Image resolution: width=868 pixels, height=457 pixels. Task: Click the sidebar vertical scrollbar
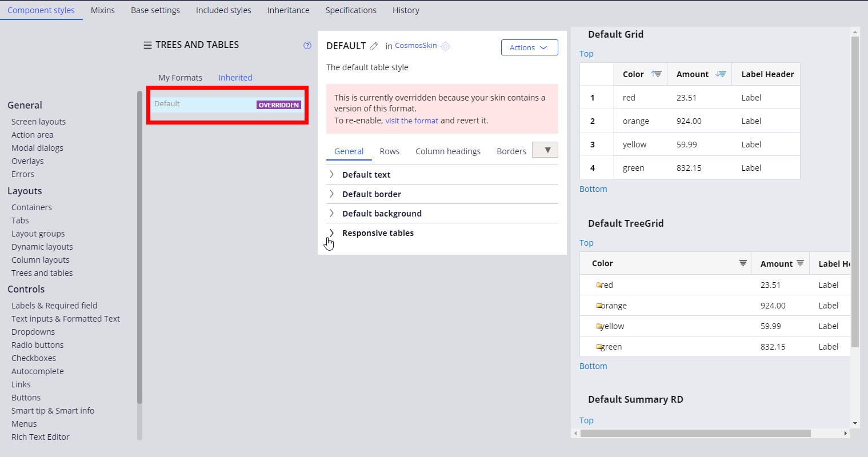[x=139, y=247]
